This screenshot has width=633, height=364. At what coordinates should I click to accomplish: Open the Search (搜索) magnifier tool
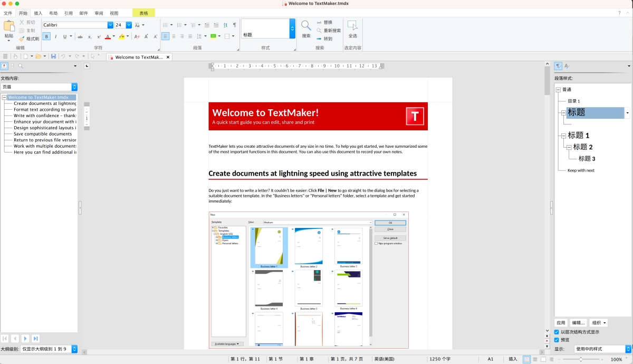tap(306, 26)
